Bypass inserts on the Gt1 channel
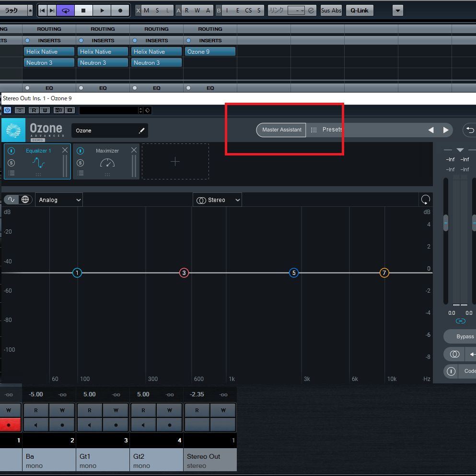Viewport: 476px width, 476px height. coord(81,40)
